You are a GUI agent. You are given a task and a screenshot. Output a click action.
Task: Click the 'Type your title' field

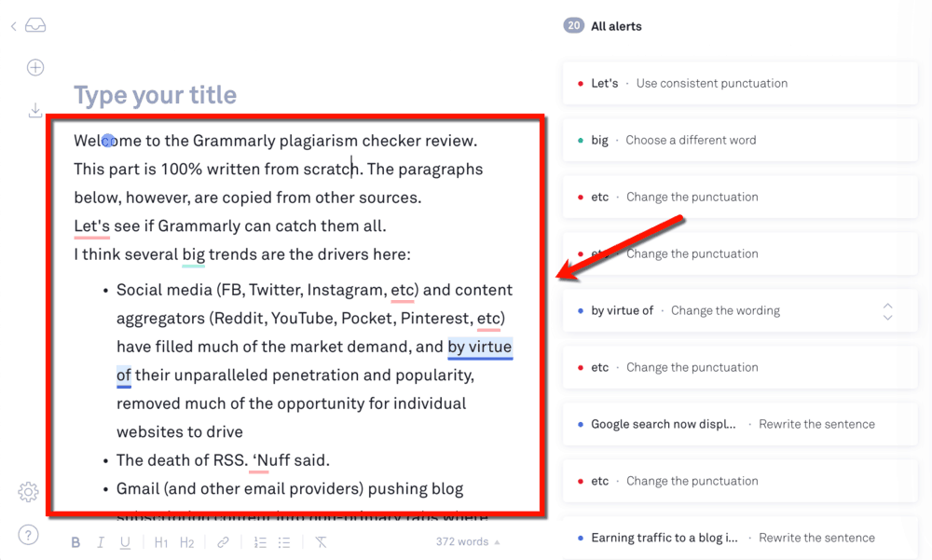click(155, 94)
